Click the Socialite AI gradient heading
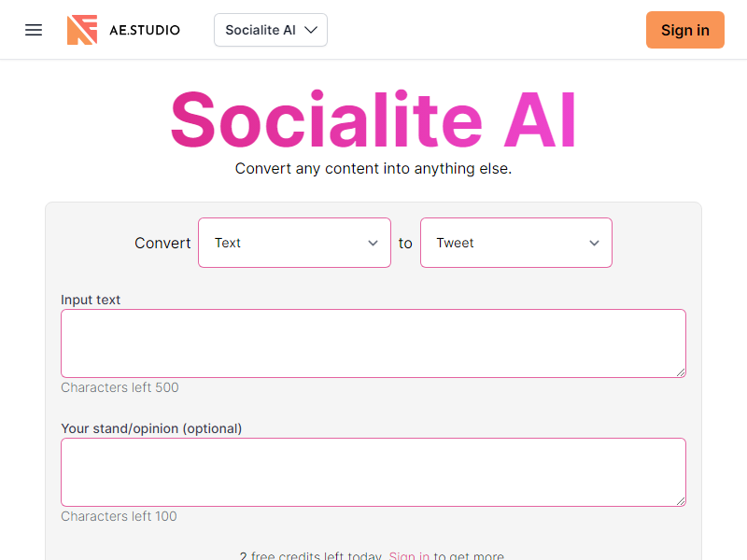 pos(373,119)
